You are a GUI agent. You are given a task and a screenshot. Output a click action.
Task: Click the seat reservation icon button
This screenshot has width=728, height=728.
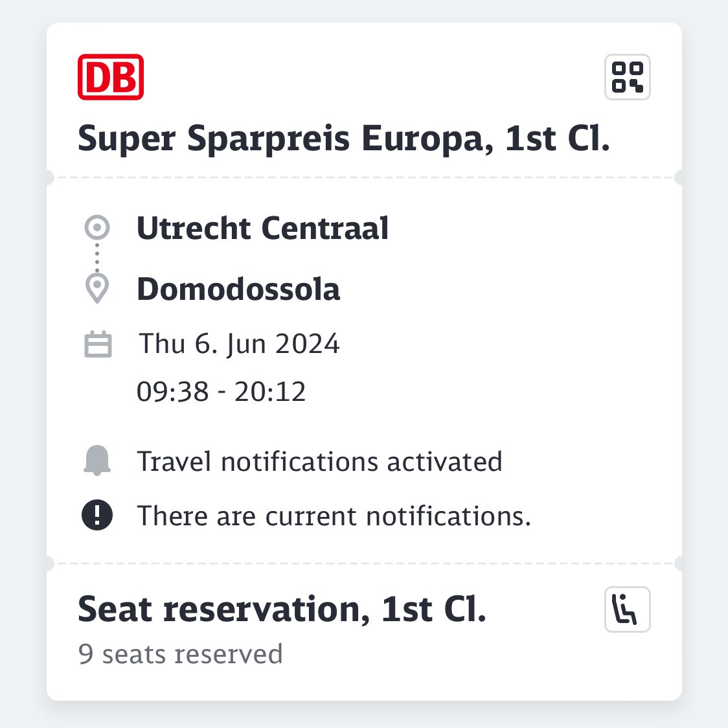coord(627,609)
